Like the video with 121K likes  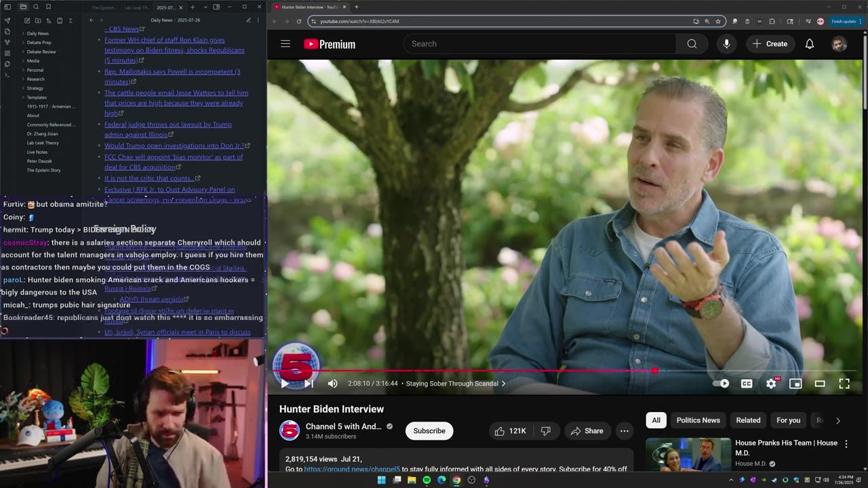(510, 431)
